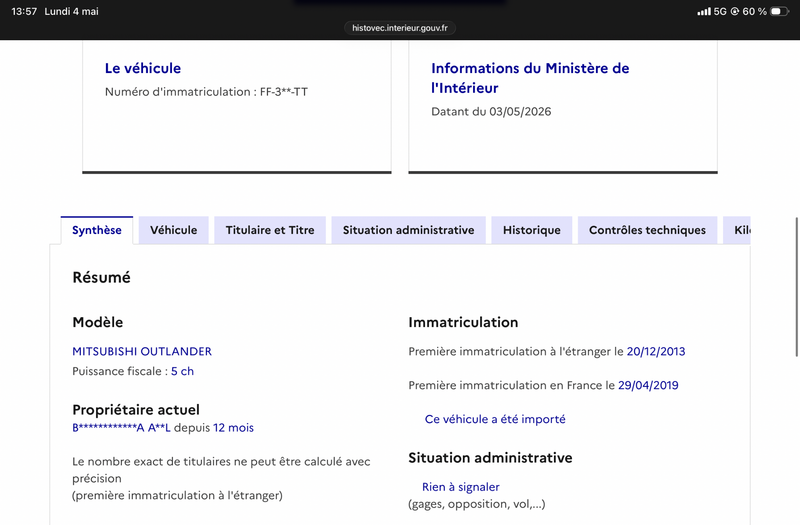Click the 'Informations du Ministère de l'Intérieur' heading
The height and width of the screenshot is (525, 800).
tap(530, 78)
